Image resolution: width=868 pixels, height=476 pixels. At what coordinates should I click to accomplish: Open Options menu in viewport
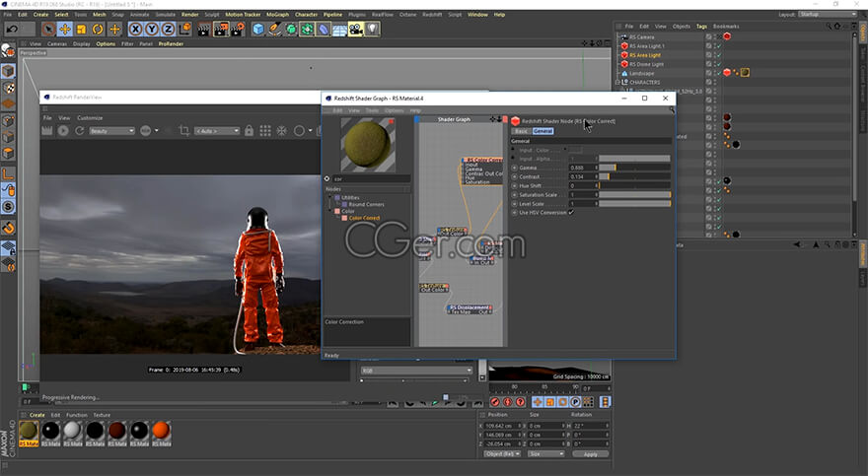click(x=106, y=43)
